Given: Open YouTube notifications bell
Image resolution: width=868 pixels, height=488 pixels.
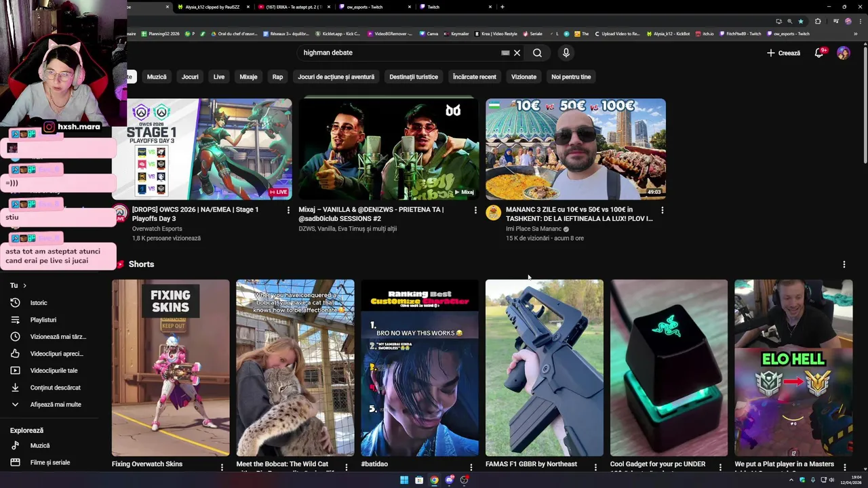Looking at the screenshot, I should (819, 53).
